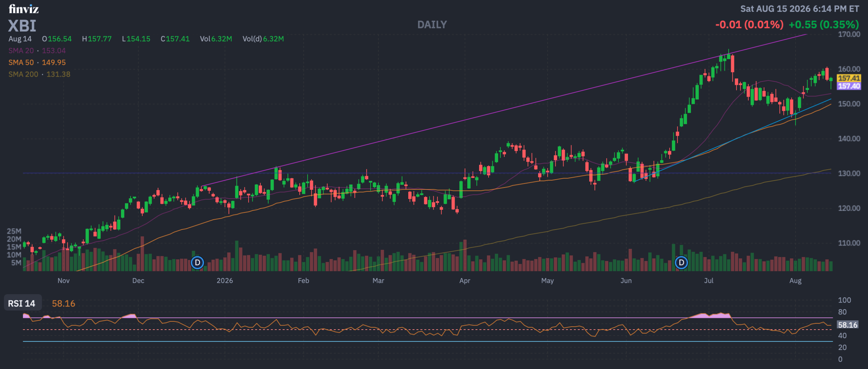Click the yellow 157.41 price tag

pyautogui.click(x=849, y=78)
